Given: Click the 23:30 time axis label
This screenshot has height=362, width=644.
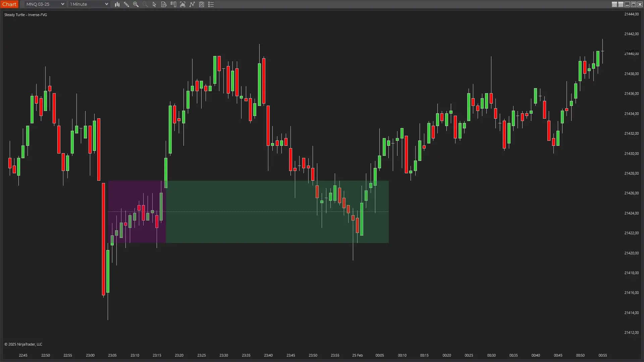Looking at the screenshot, I should coord(224,355).
